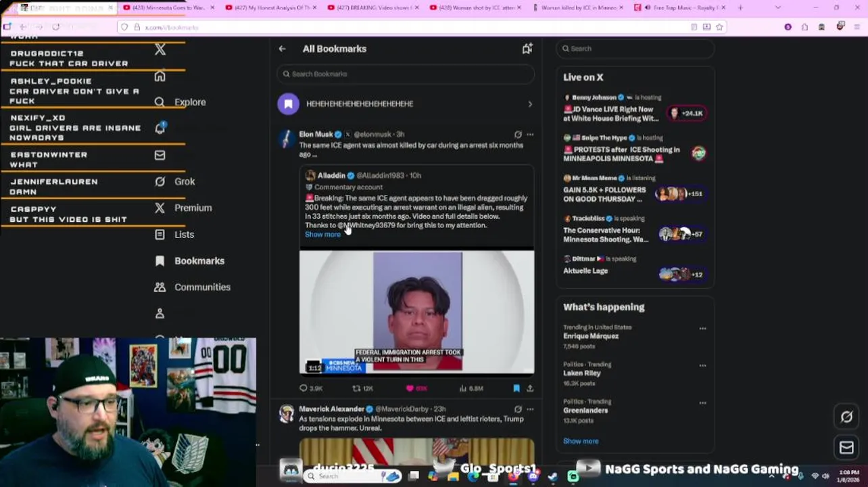Open the Communities people icon

tap(160, 287)
